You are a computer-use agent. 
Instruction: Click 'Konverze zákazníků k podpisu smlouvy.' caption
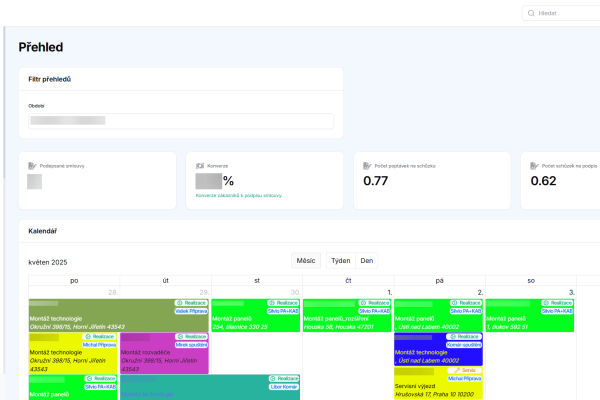click(x=239, y=196)
